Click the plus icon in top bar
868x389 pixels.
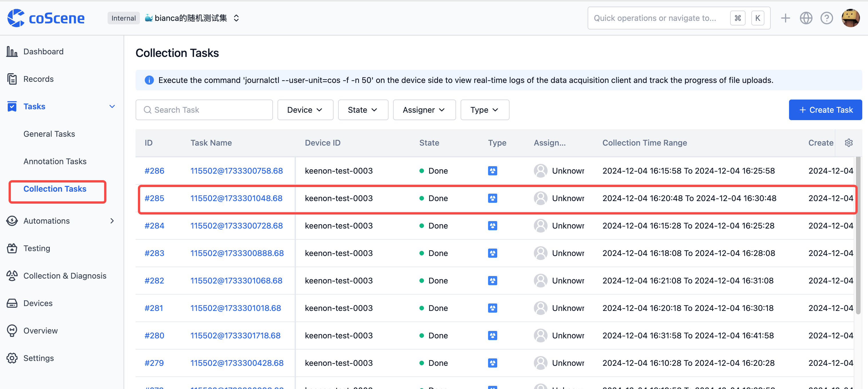[x=785, y=18]
